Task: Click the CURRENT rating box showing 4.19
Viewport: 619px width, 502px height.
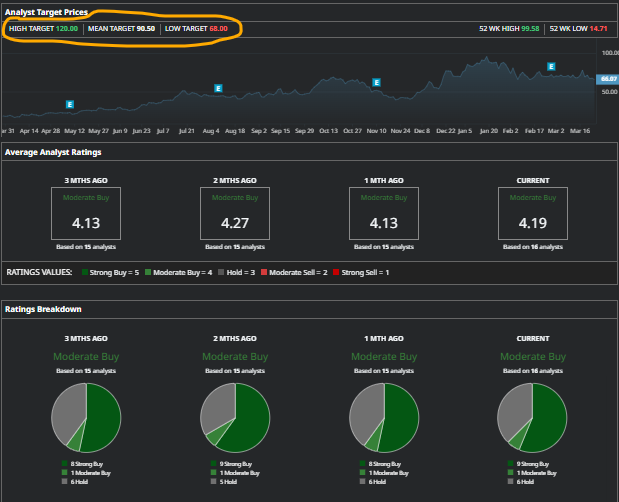Action: (533, 213)
